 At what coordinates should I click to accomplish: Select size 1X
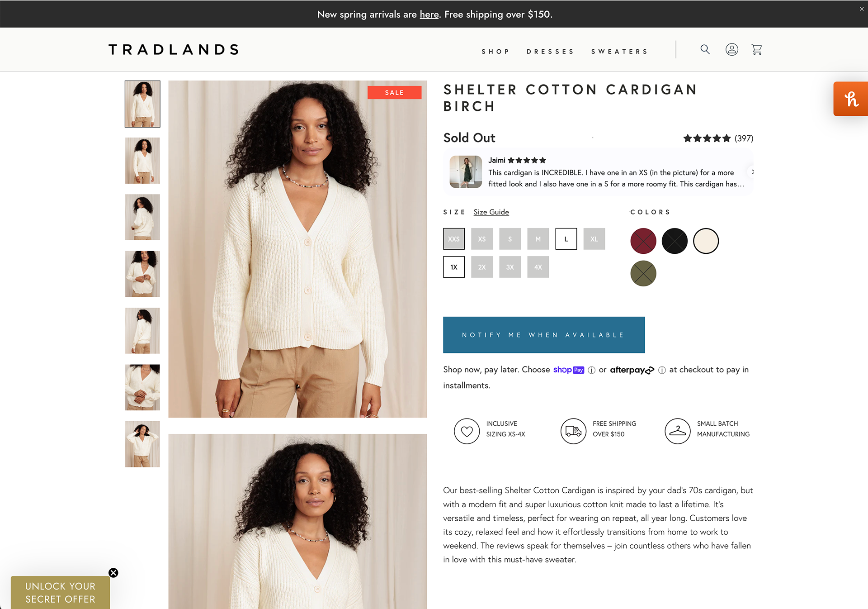(454, 267)
